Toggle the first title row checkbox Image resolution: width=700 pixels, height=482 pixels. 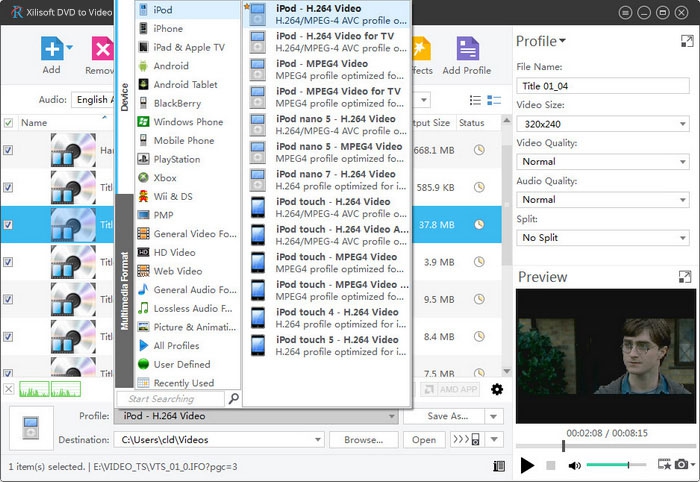9,150
